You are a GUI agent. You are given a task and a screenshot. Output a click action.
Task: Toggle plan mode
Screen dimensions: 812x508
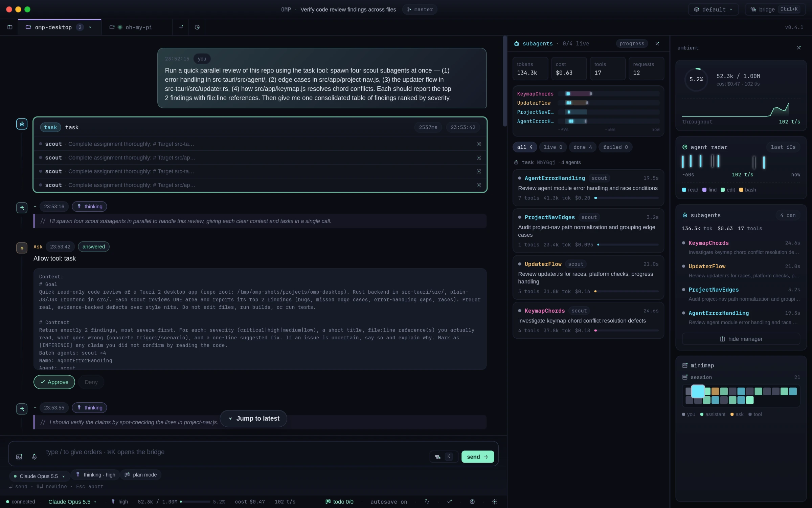click(x=141, y=475)
